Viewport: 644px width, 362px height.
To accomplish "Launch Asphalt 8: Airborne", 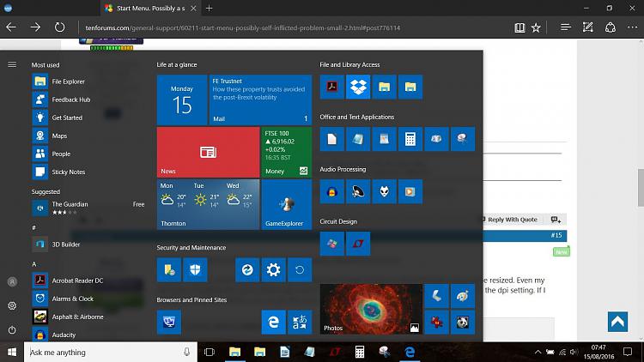I will click(88, 317).
